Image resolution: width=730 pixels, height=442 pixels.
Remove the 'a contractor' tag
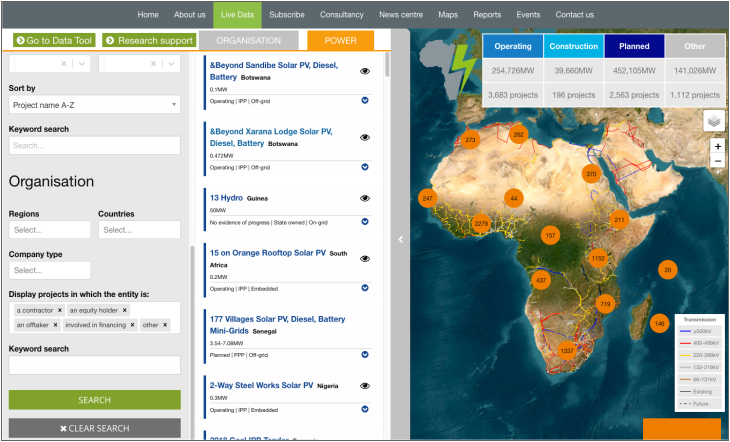[60, 310]
